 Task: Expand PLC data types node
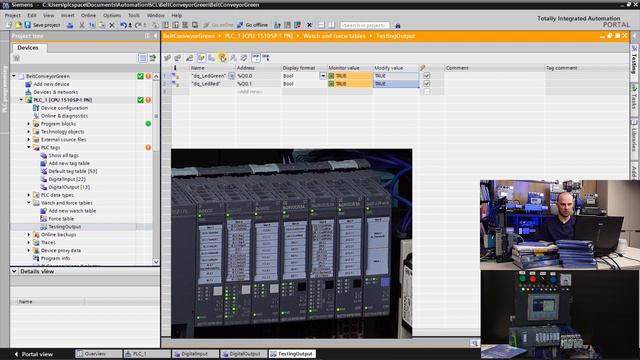29,195
